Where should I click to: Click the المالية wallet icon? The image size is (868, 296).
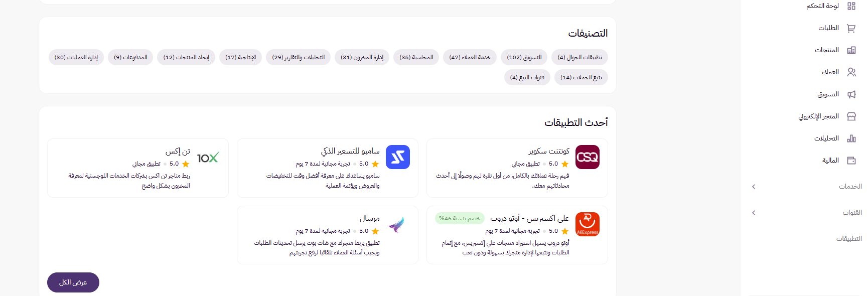point(851,161)
